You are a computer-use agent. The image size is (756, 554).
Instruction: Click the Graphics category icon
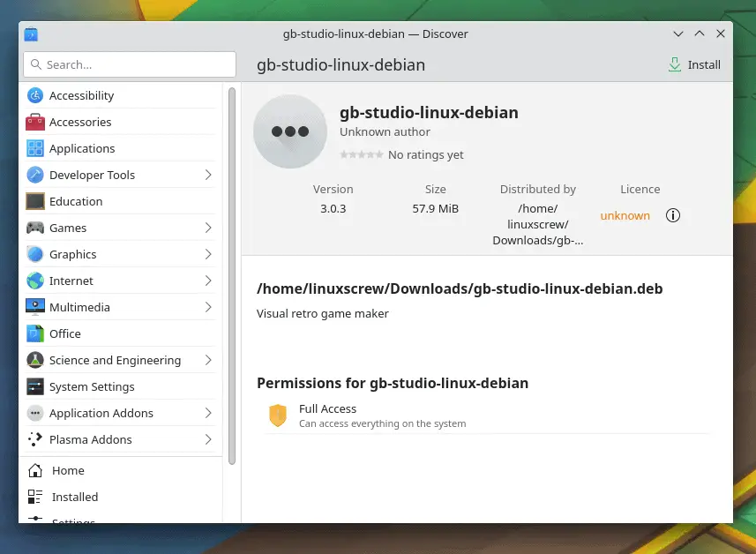[x=35, y=254]
